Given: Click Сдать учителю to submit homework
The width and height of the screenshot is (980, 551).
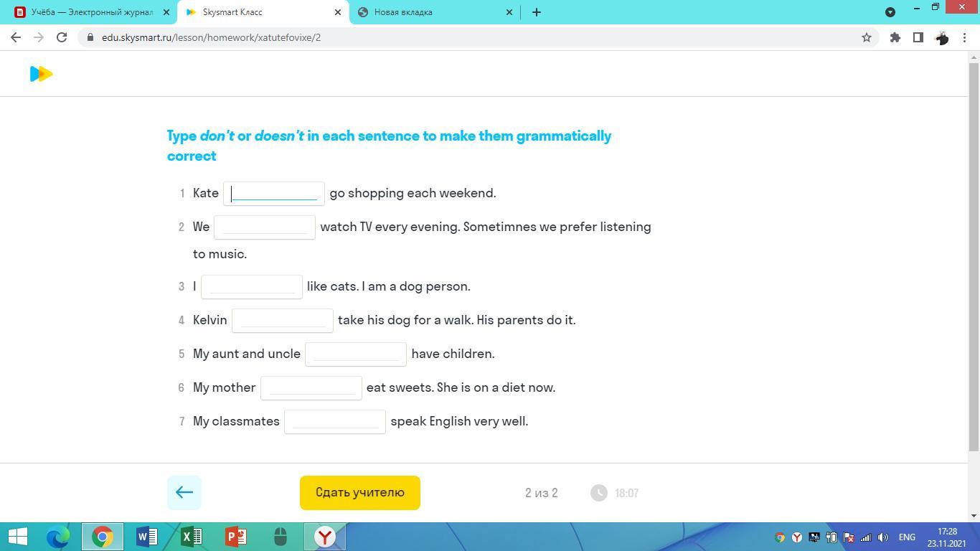Looking at the screenshot, I should click(360, 493).
